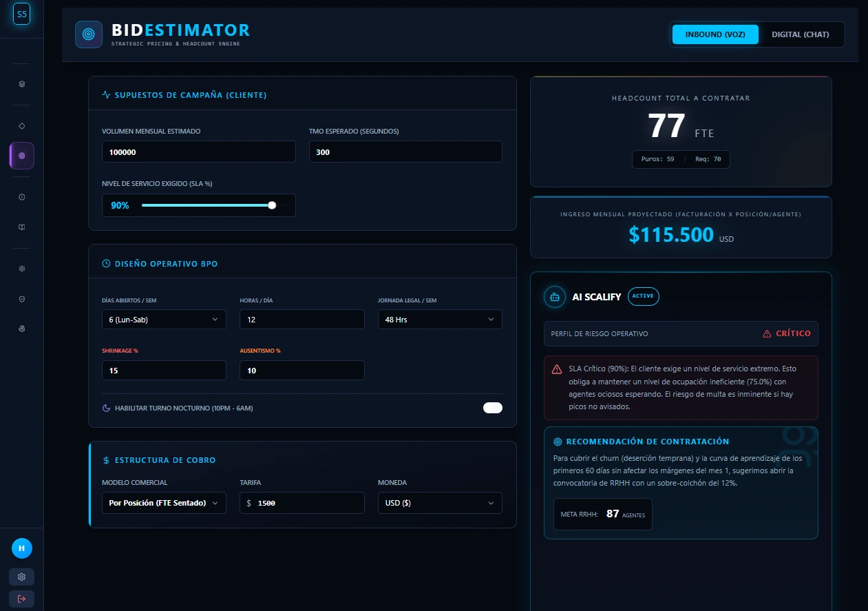Click the Strategic Pricing & Headcount Engine subtitle
This screenshot has height=611, width=868.
pos(176,44)
